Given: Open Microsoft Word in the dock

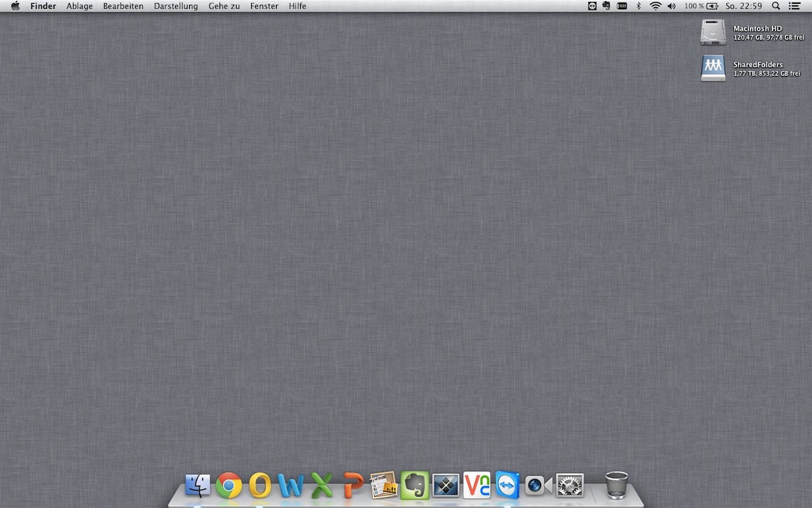Looking at the screenshot, I should [x=291, y=486].
